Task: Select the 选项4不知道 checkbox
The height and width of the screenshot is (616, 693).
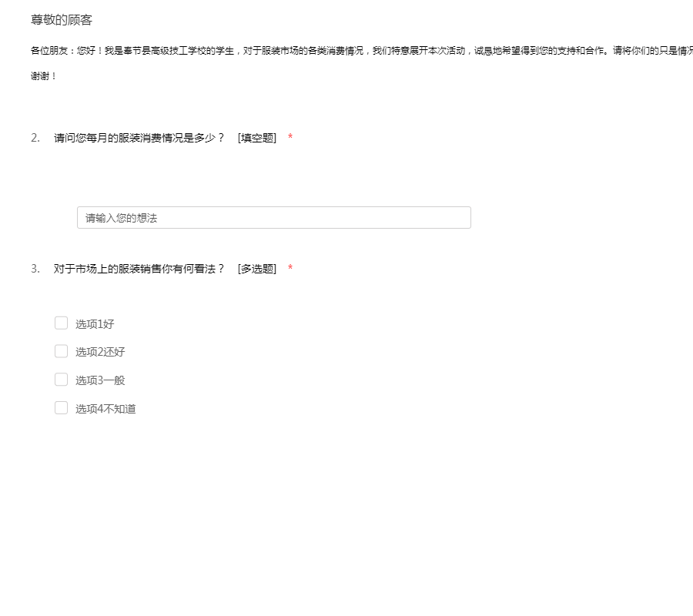Action: click(x=62, y=408)
